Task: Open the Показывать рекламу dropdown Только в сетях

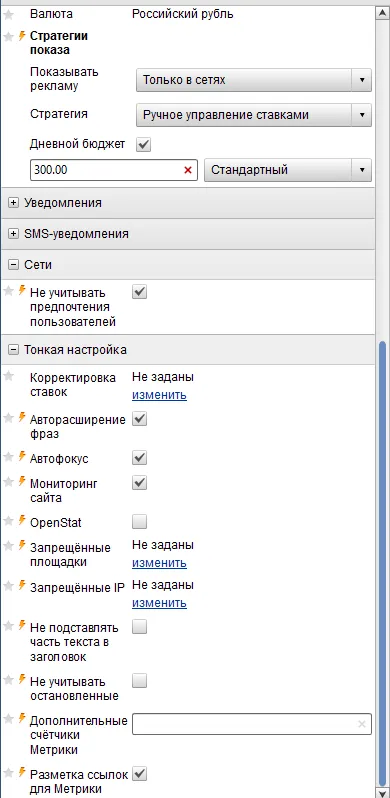Action: coord(254,80)
